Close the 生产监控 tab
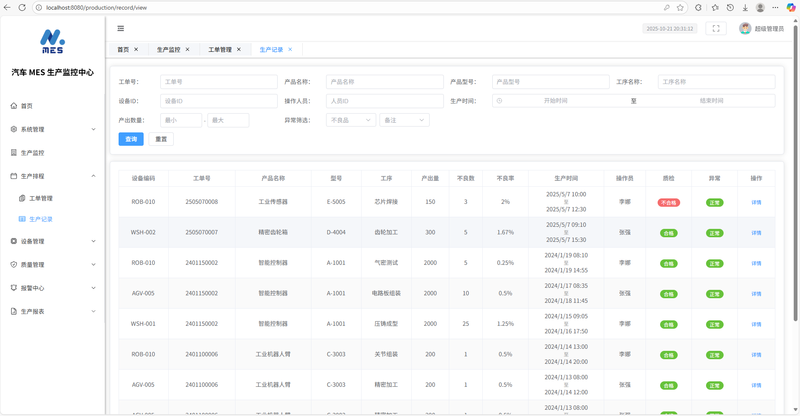800x416 pixels. [187, 49]
